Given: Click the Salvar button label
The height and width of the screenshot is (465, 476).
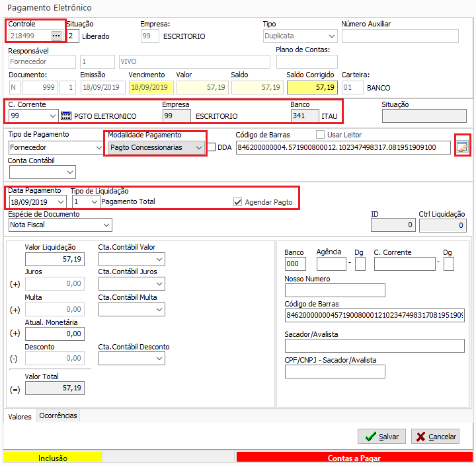Looking at the screenshot, I should coord(389,437).
